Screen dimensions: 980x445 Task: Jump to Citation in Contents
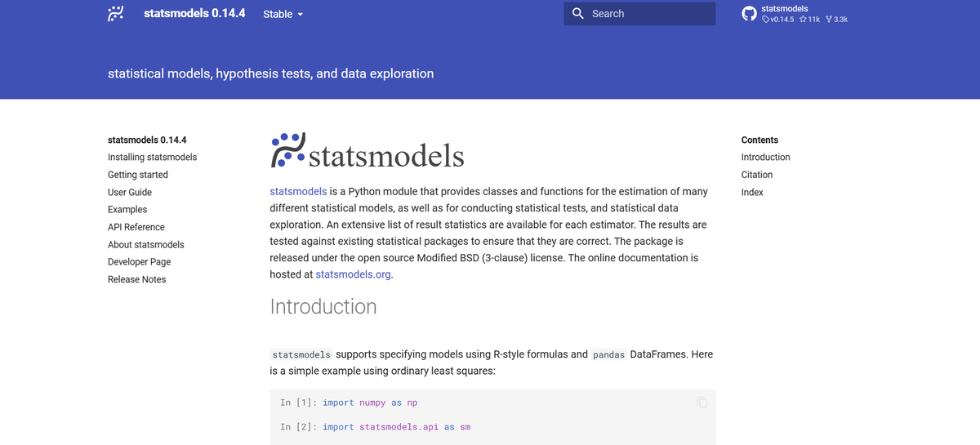[757, 175]
